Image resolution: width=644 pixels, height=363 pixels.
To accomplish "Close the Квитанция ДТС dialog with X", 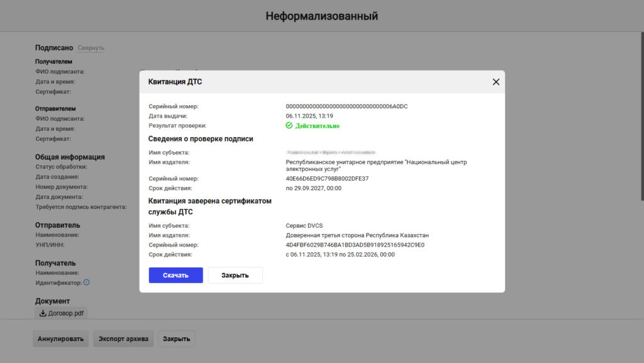I will coord(496,82).
